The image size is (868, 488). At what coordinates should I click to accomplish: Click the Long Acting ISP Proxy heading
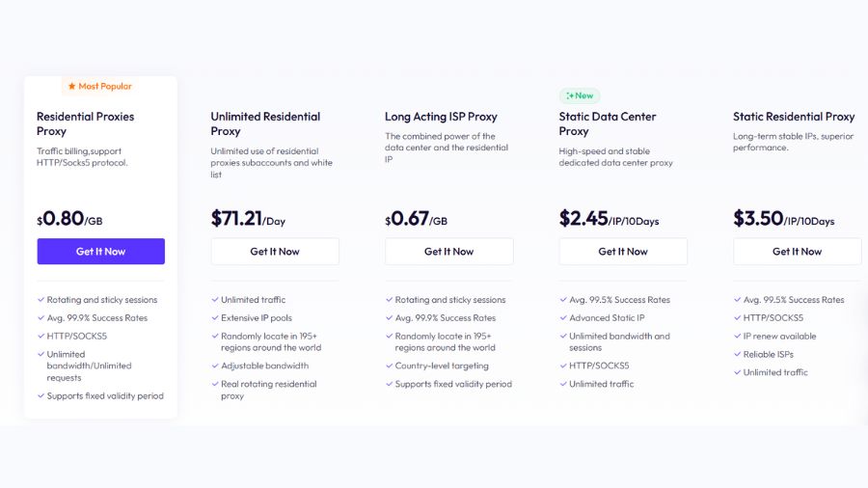(x=441, y=117)
